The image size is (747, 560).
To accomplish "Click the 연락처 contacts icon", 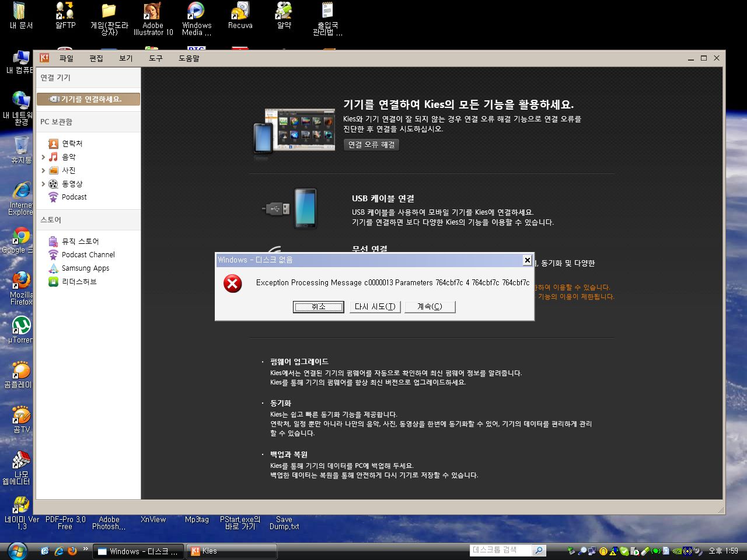I will click(53, 143).
